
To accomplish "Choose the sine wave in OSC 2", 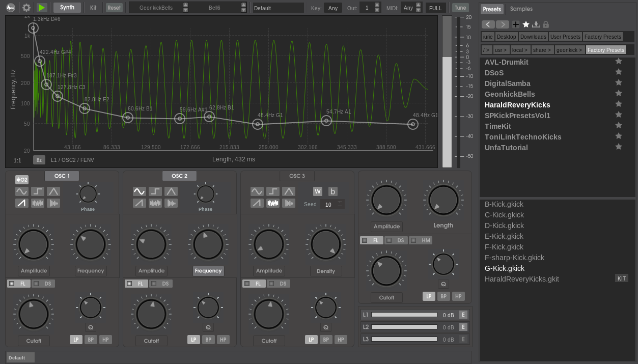I will 140,191.
